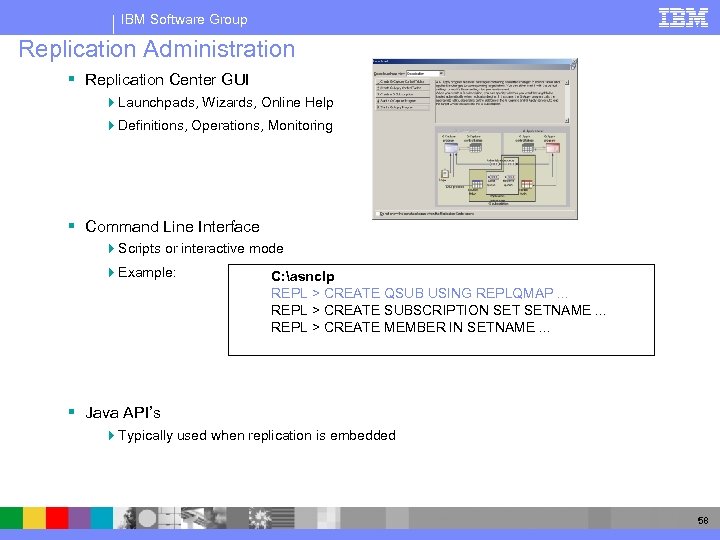The height and width of the screenshot is (540, 720).
Task: Click the Q Capture program icon in diagram
Action: click(x=451, y=147)
